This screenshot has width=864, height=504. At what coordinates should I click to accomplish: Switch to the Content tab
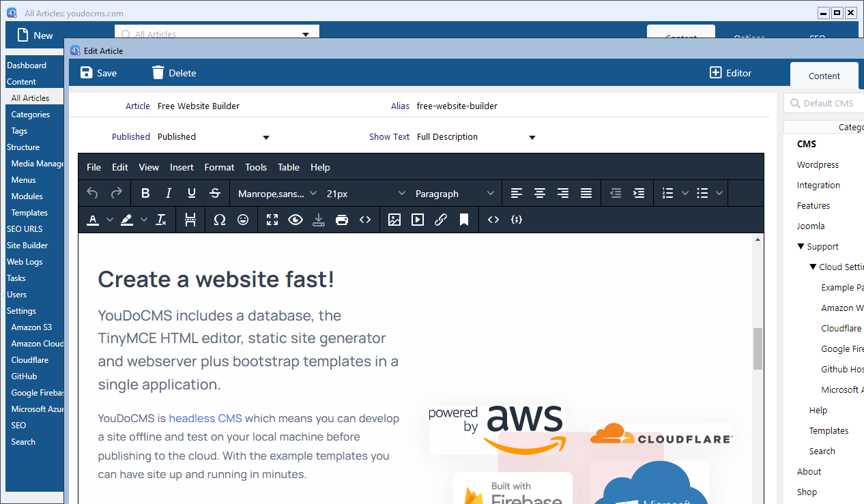click(x=824, y=76)
